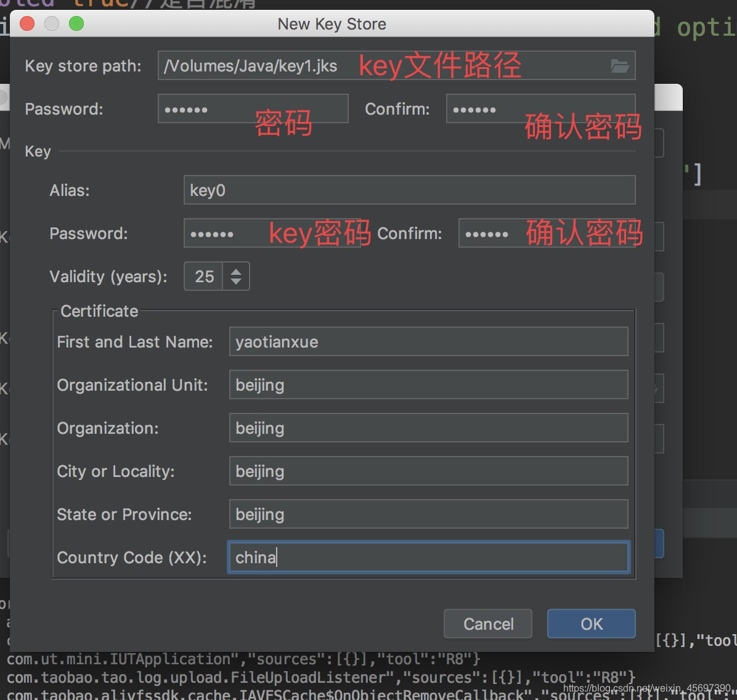
Task: Click the 'Key store path:' label
Action: coord(83,66)
